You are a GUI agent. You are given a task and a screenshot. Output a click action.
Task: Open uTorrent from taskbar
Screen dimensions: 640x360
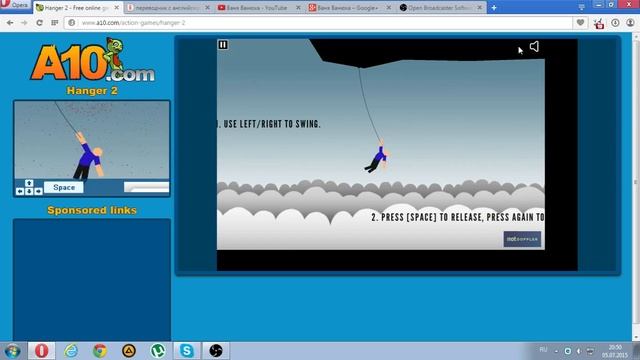(158, 351)
